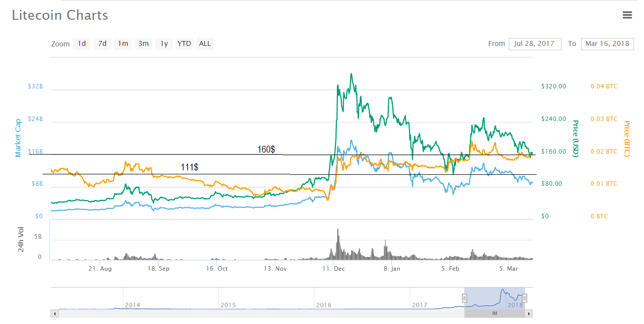Click the 18. Sep date label
Viewport: 644px width, 324px height.
pos(158,269)
